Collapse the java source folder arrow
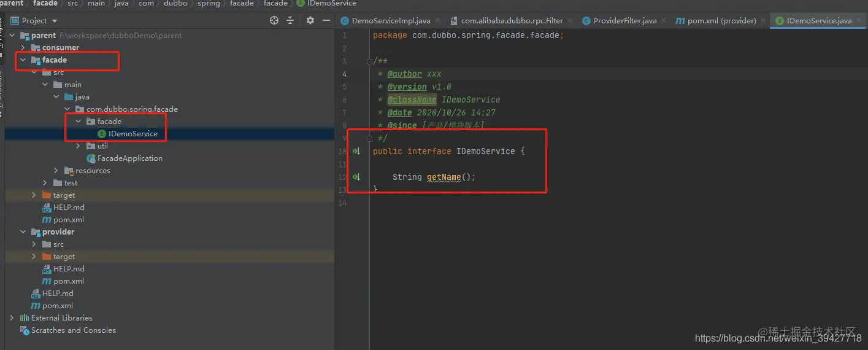This screenshot has height=350, width=868. tap(56, 97)
